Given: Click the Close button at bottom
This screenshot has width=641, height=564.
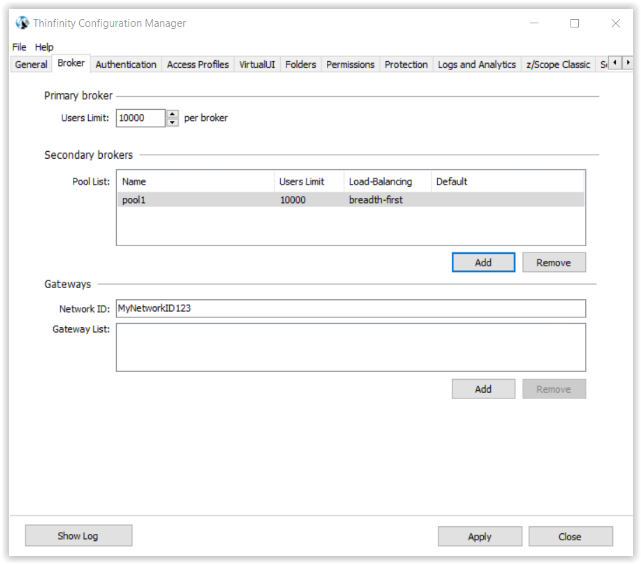Looking at the screenshot, I should 570,537.
